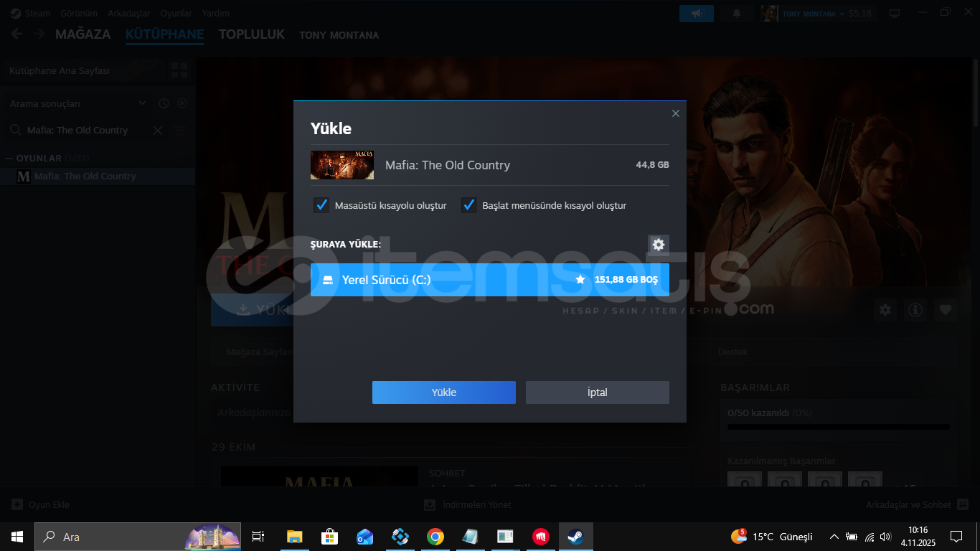Open the Destek tab on the game page

pyautogui.click(x=733, y=352)
